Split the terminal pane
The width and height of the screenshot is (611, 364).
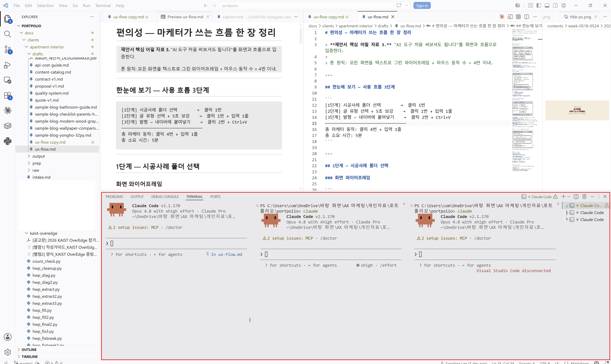click(x=576, y=197)
